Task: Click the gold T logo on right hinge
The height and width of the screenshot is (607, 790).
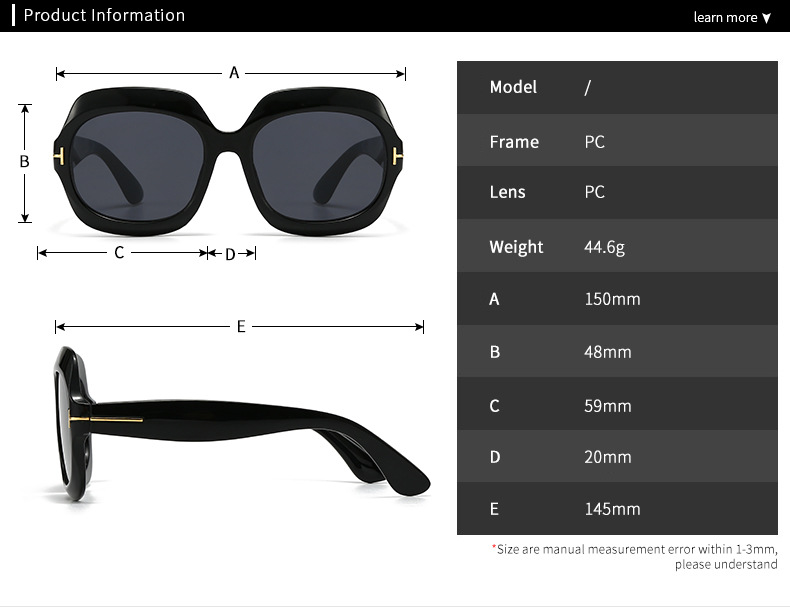Action: pos(397,157)
